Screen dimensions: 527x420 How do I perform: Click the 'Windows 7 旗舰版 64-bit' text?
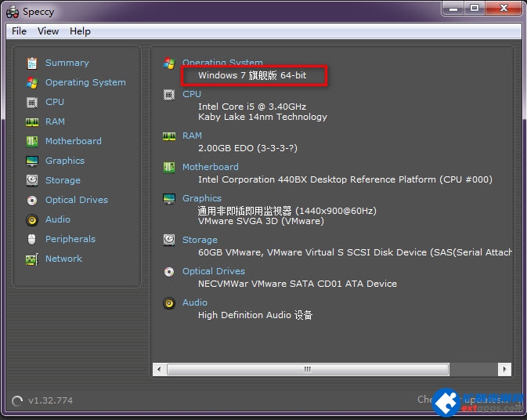252,75
